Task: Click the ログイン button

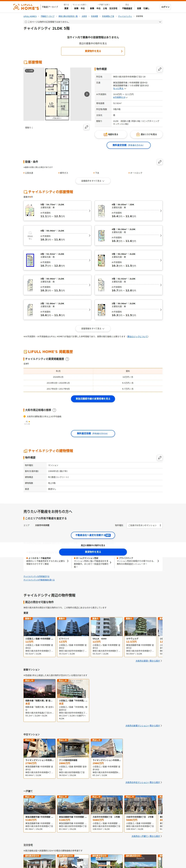Action: [165, 7]
